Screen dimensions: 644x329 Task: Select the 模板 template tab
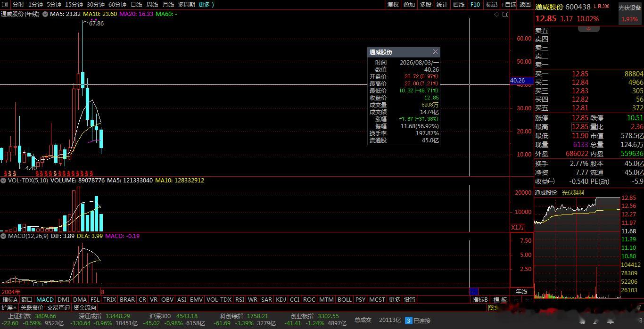click(500, 299)
